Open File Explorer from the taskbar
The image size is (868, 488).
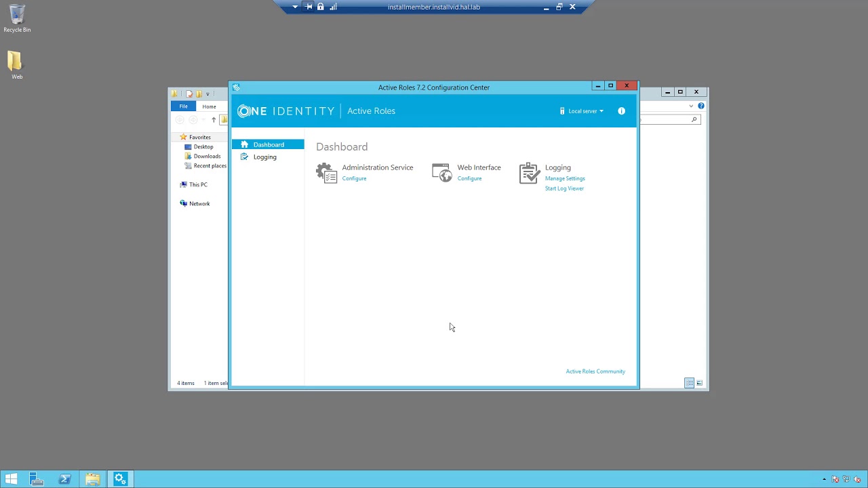(93, 479)
